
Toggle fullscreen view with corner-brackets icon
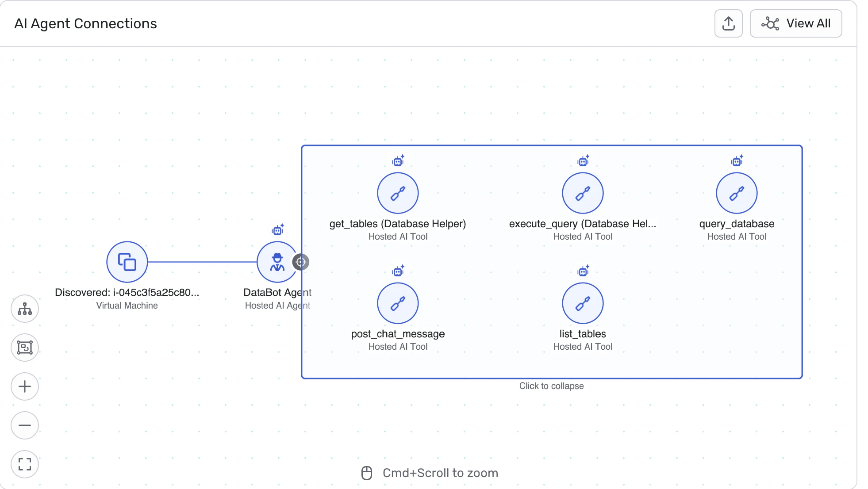tap(25, 464)
